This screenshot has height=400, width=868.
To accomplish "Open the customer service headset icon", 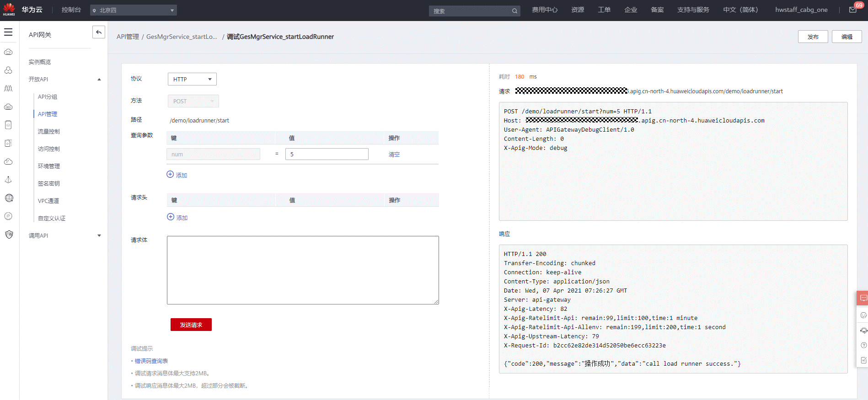I will tap(863, 331).
